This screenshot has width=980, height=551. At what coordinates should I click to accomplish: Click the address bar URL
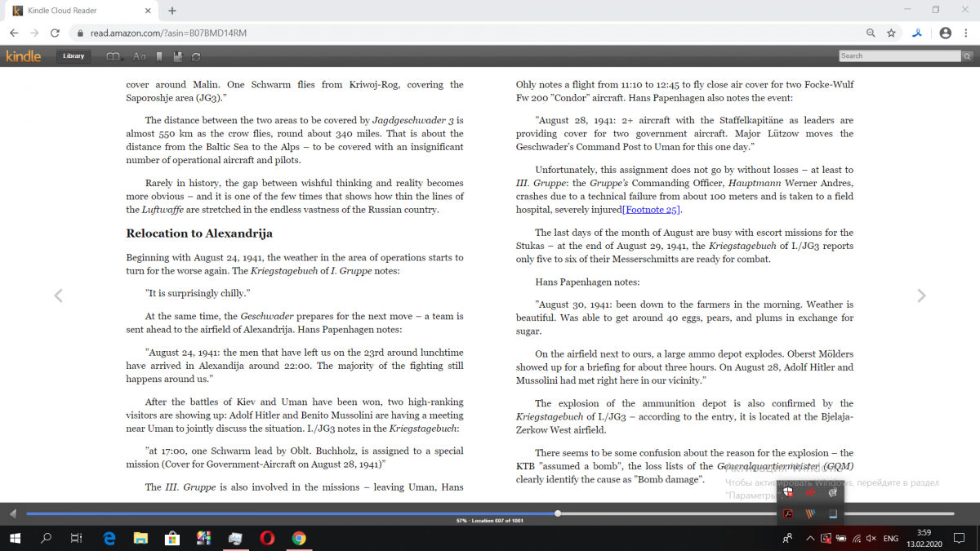tap(168, 33)
